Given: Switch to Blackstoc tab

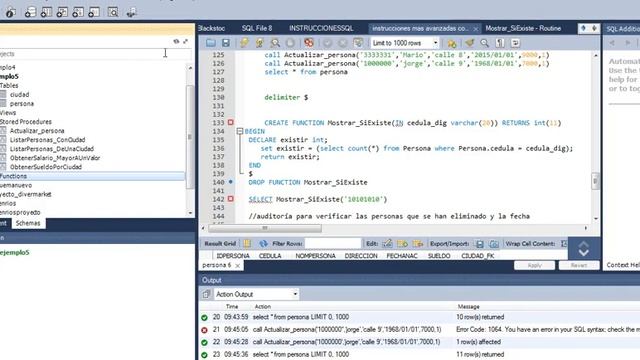Looking at the screenshot, I should (211, 28).
